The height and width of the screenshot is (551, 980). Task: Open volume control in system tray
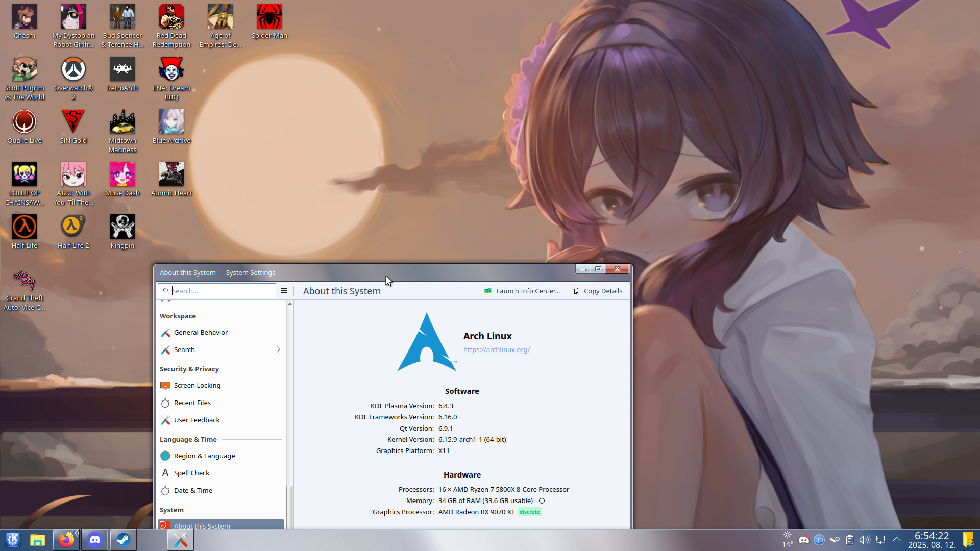click(x=865, y=540)
